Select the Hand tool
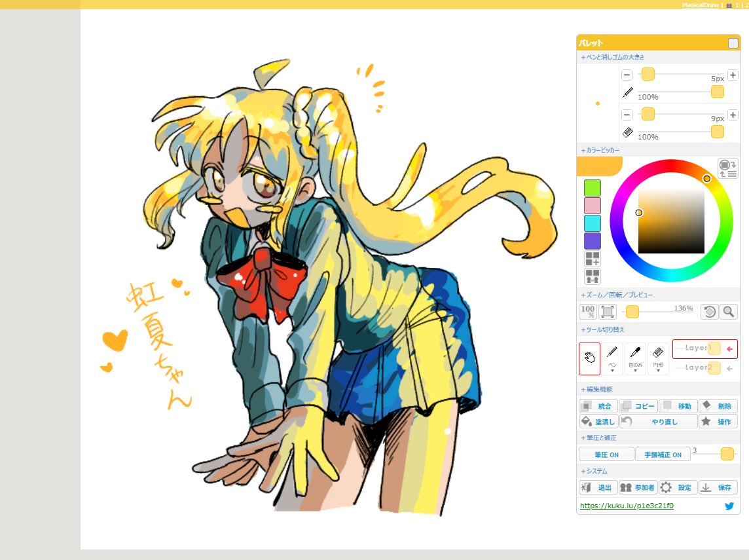This screenshot has height=560, width=749. [x=589, y=357]
